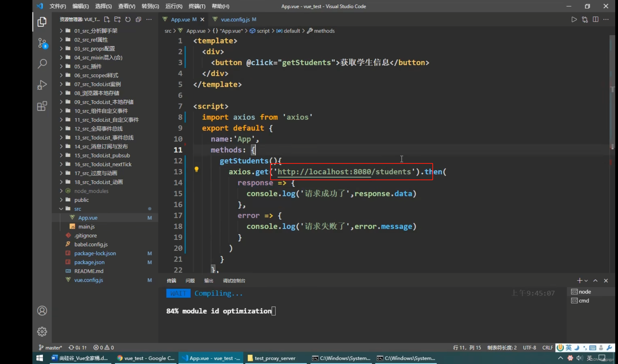The width and height of the screenshot is (618, 364).
Task: Collapse the src folder
Action: [105, 209]
